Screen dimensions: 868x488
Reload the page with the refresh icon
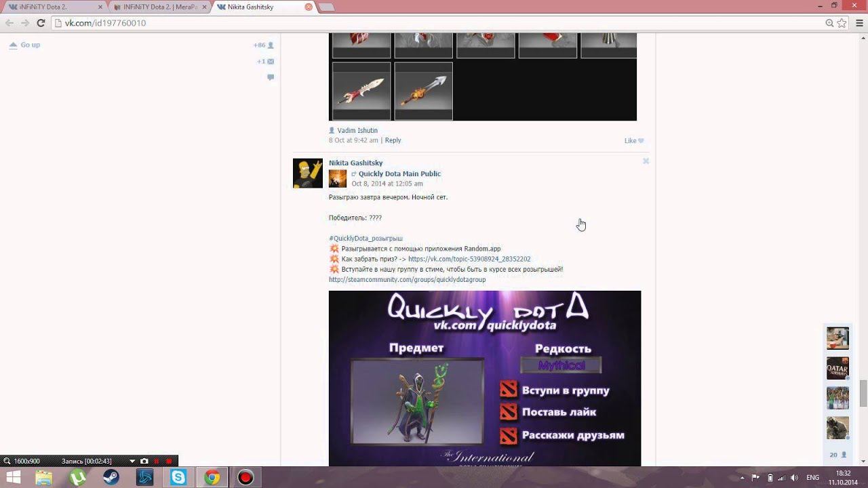(x=41, y=23)
